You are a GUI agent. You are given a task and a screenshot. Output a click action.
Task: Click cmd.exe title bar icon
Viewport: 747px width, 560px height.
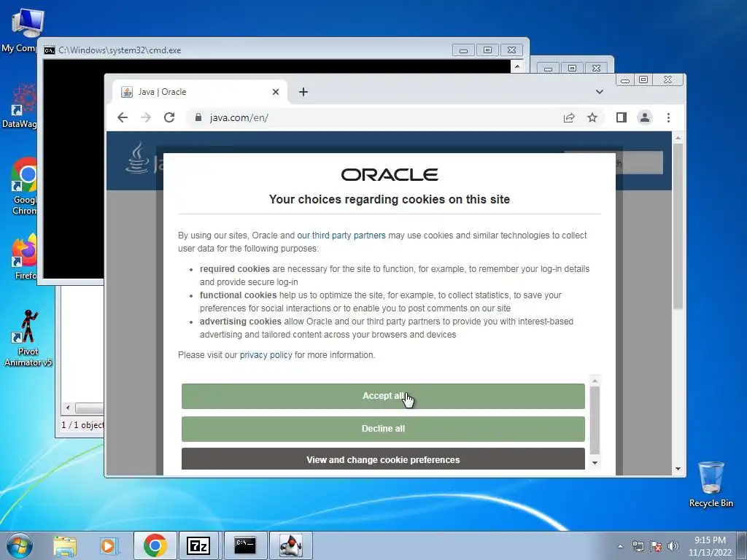(50, 50)
